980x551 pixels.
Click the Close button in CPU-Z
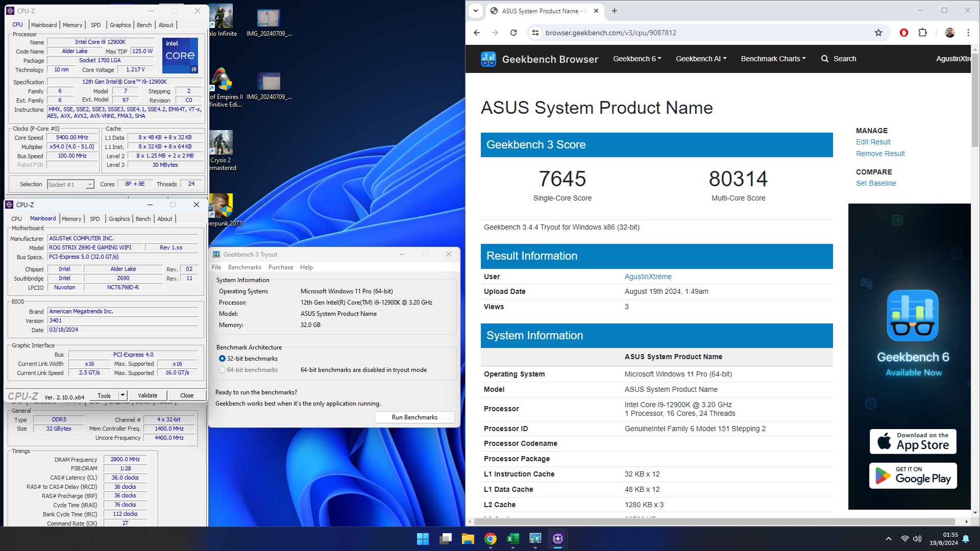point(187,395)
